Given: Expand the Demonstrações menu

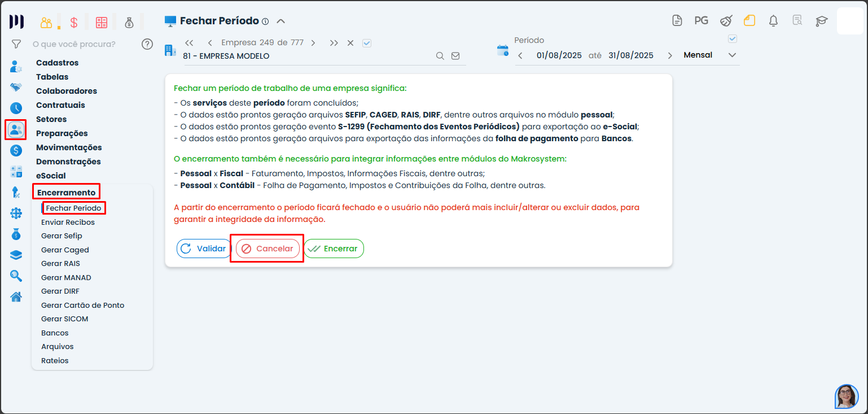Looking at the screenshot, I should pyautogui.click(x=68, y=162).
